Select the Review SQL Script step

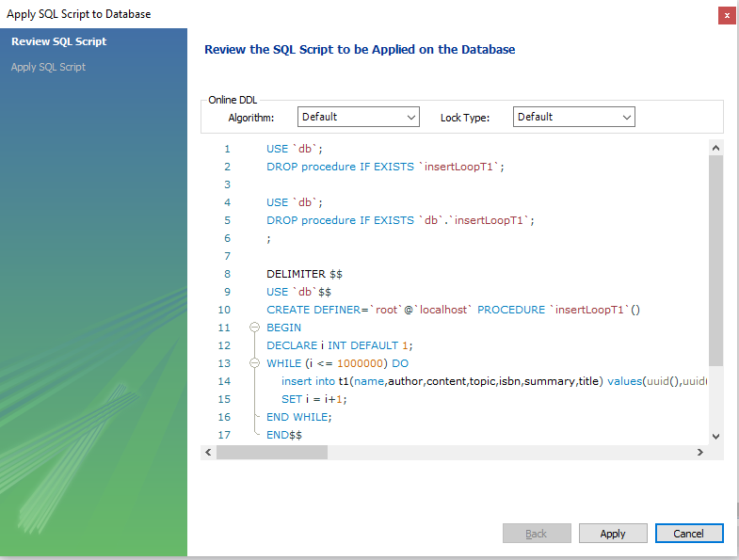[x=58, y=41]
